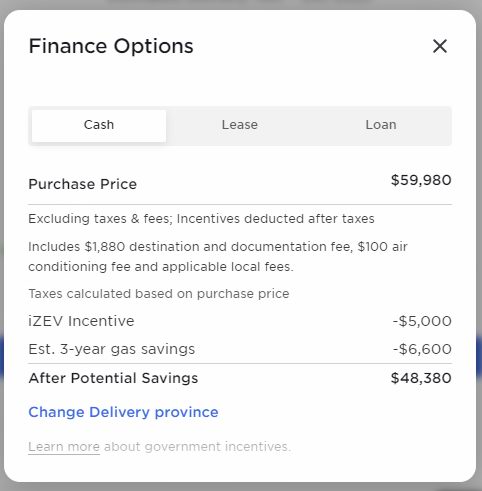
Task: Select the Cash tab
Action: 99,125
